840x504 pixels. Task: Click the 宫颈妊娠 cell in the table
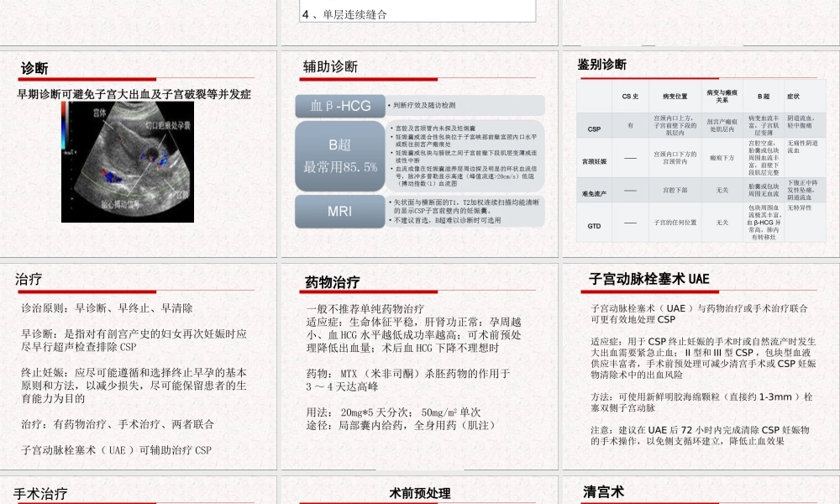592,163
